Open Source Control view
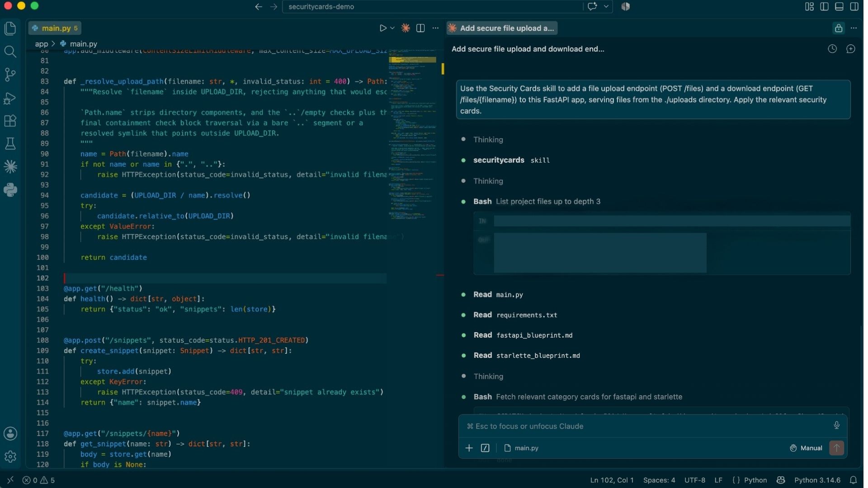 point(10,75)
